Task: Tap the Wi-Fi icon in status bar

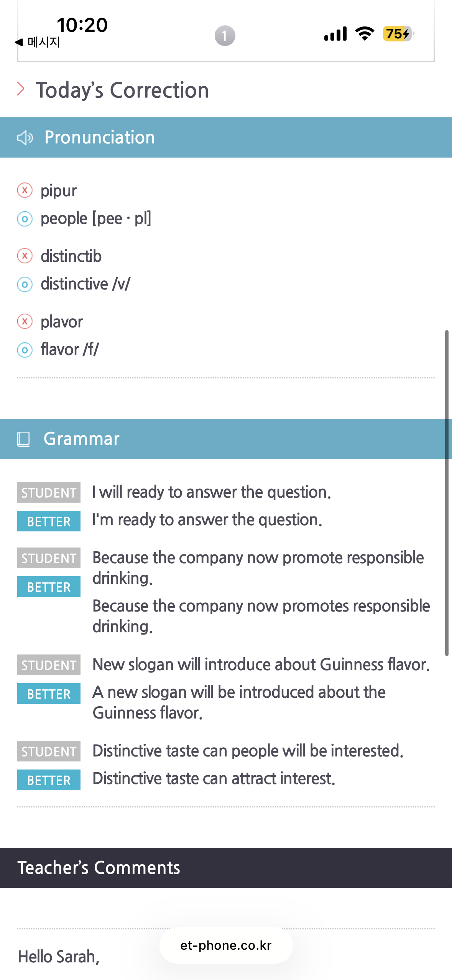Action: [x=365, y=34]
